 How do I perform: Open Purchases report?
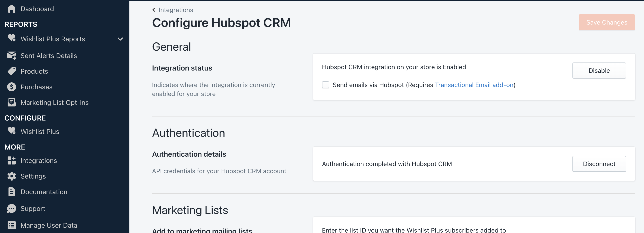click(x=36, y=87)
